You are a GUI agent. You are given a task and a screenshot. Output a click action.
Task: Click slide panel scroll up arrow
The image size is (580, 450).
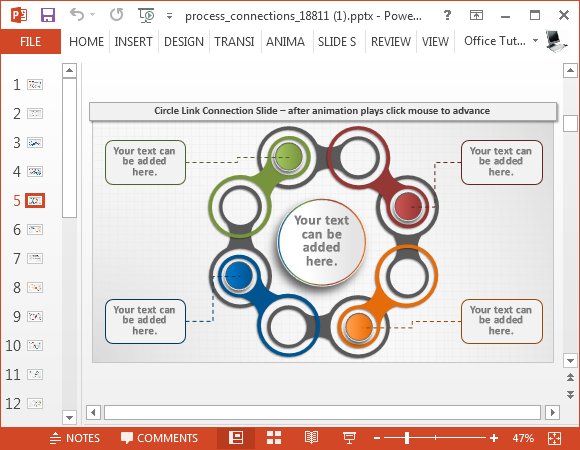70,70
